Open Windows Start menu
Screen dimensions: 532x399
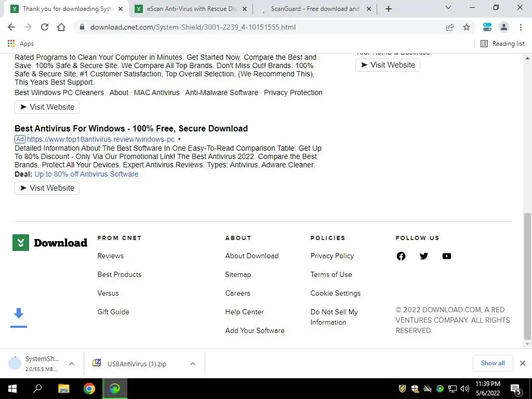12,389
